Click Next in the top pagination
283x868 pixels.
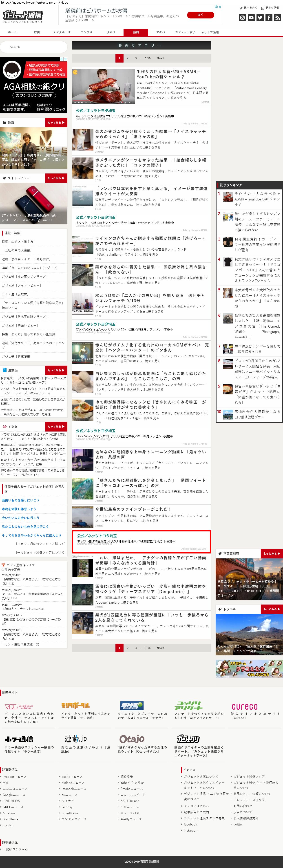[x=161, y=58]
